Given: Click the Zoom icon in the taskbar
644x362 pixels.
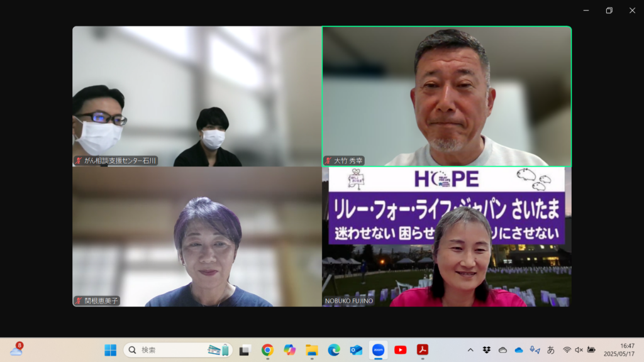Looking at the screenshot, I should point(378,350).
